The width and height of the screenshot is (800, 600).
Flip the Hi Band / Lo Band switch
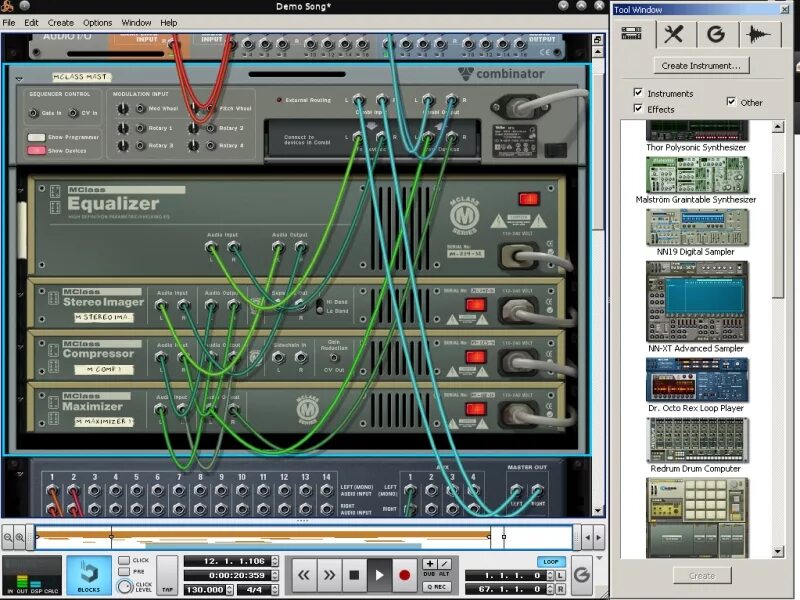320,306
